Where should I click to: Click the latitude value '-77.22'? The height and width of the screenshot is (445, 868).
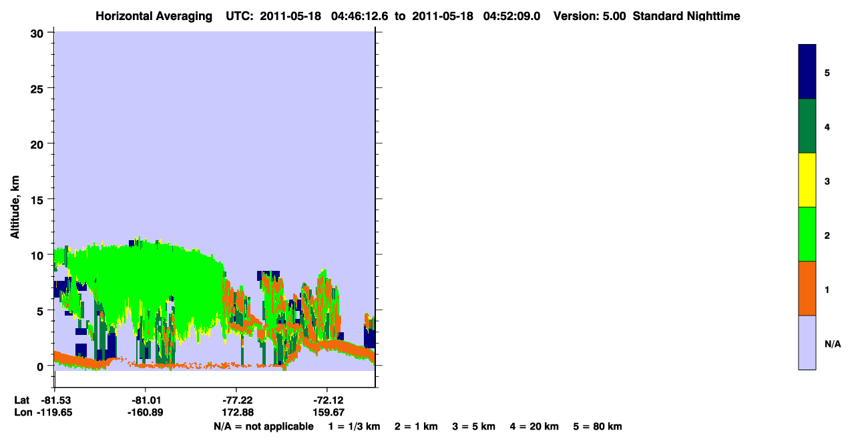[237, 400]
